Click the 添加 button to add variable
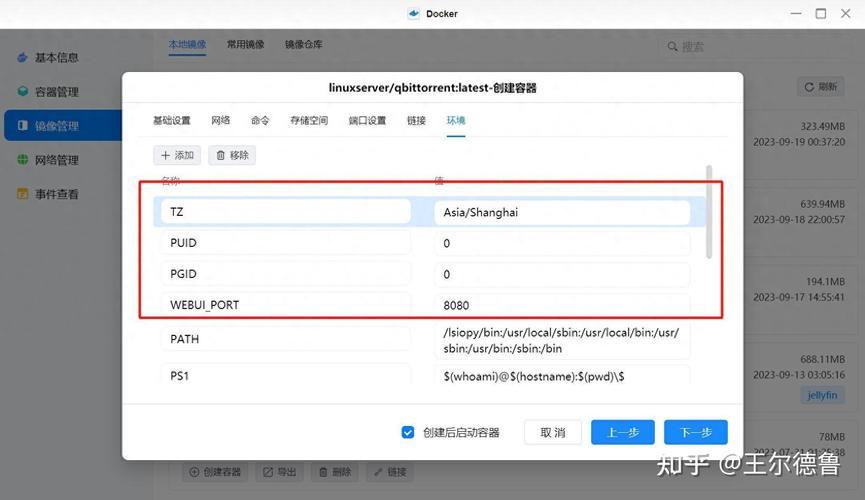 click(x=177, y=156)
